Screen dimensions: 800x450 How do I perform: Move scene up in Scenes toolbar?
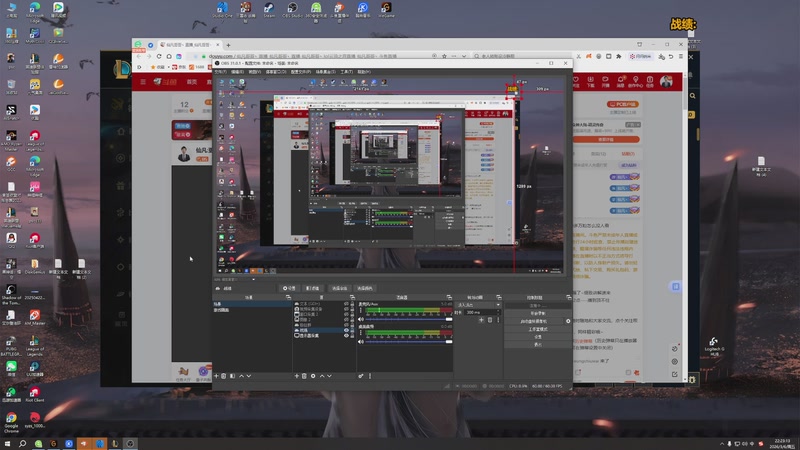pyautogui.click(x=241, y=376)
